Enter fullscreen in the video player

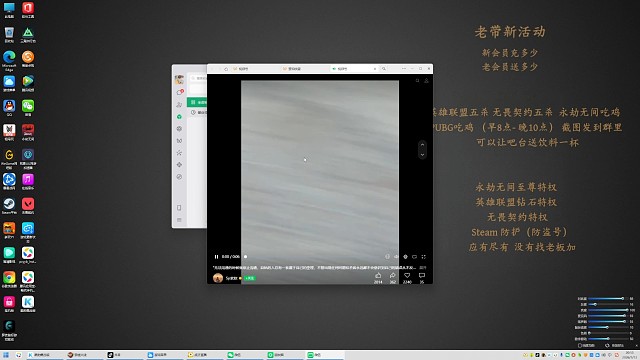(x=424, y=257)
